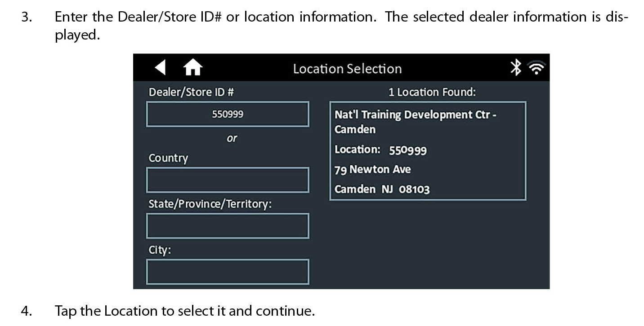Select the empty Country input field
The height and width of the screenshot is (326, 644).
coord(228,180)
